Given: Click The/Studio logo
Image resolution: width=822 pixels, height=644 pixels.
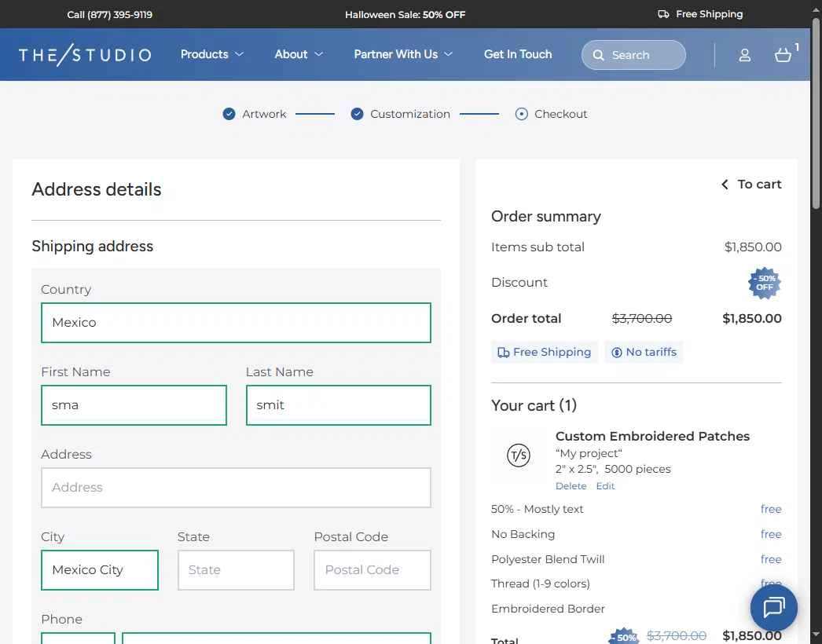Looking at the screenshot, I should pos(85,54).
